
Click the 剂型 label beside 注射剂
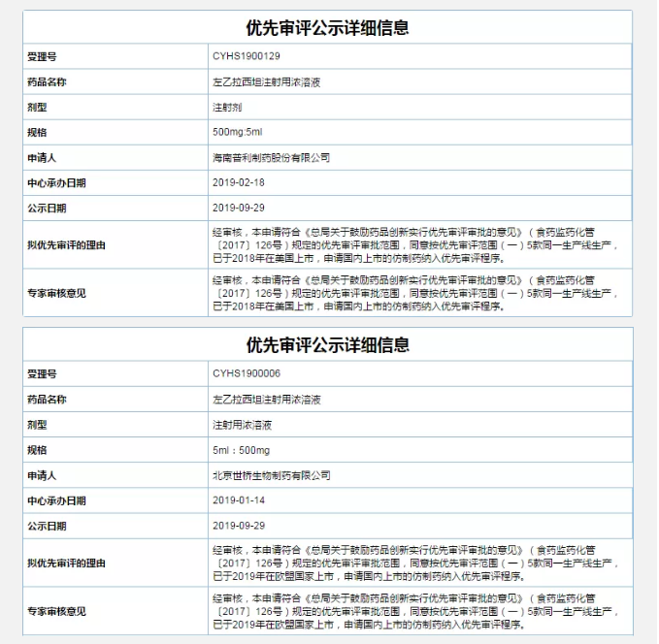pos(37,107)
